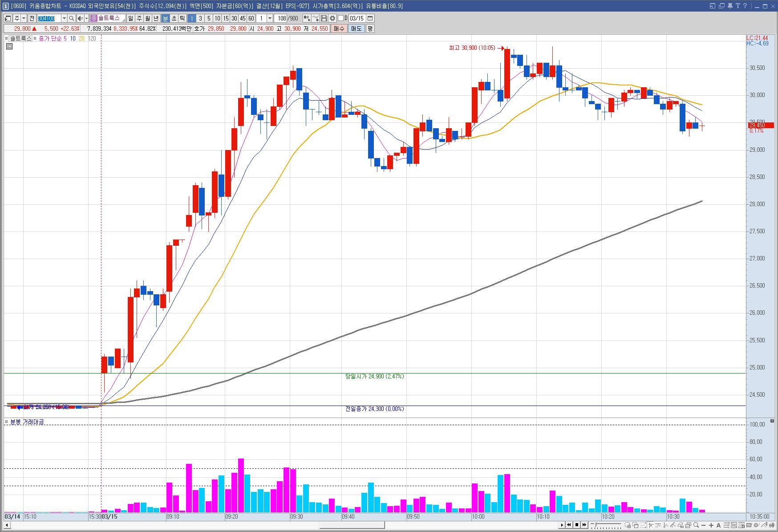Image resolution: width=778 pixels, height=532 pixels.
Task: Click the left panel toggle icon in toolbar
Action: click(x=8, y=18)
